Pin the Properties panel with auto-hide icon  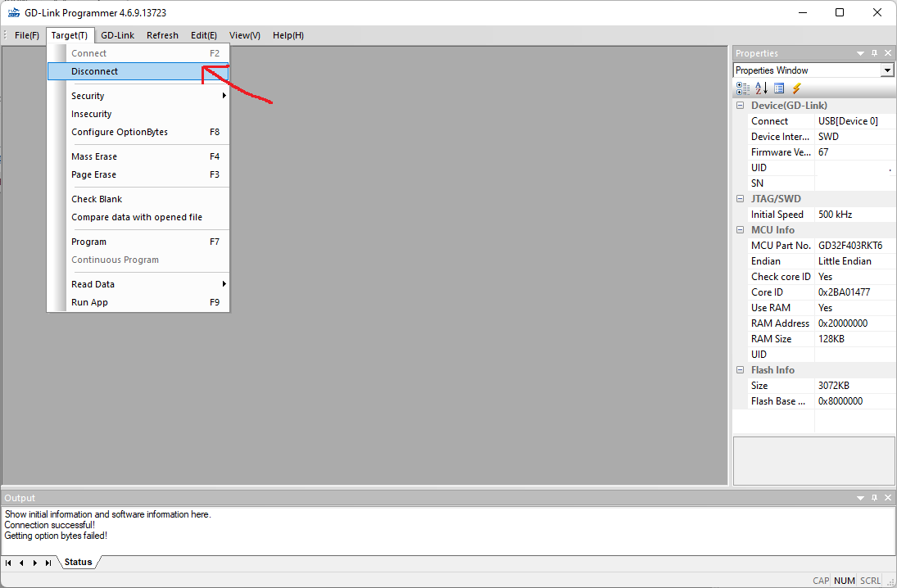[874, 52]
